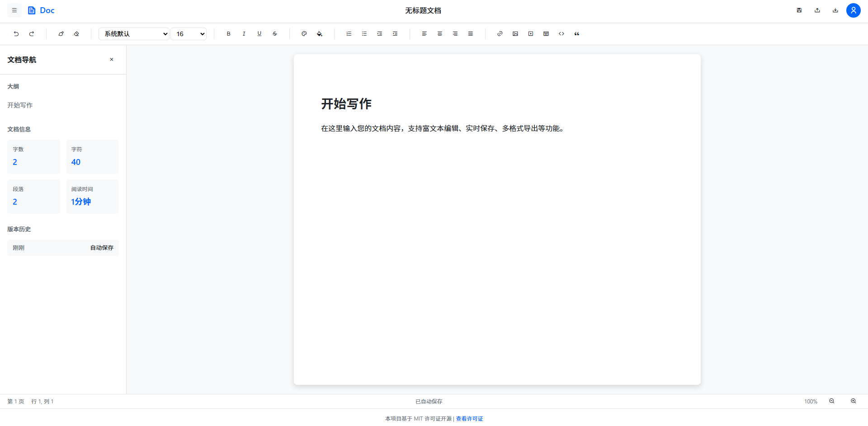Open the hamburger menu top left
This screenshot has width=868, height=426.
tap(14, 10)
